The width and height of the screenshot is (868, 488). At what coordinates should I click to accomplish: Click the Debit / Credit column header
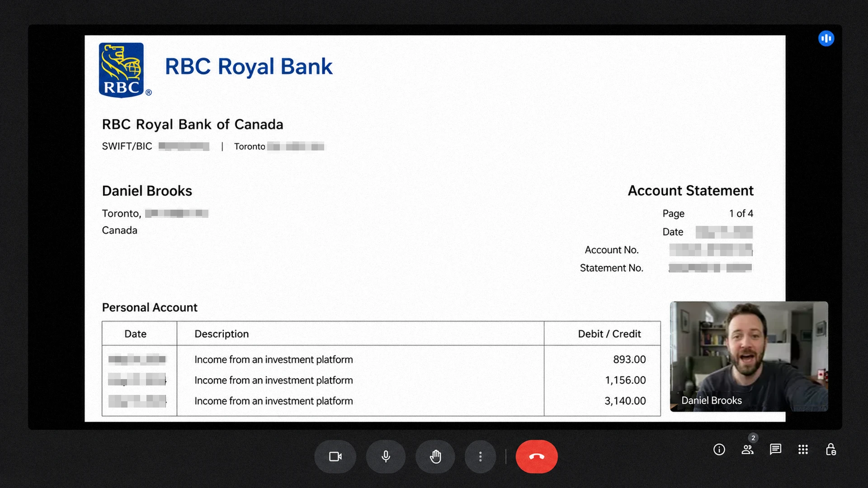[x=609, y=334]
